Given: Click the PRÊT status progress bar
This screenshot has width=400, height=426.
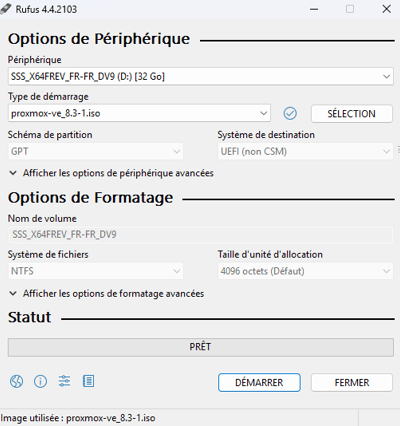Looking at the screenshot, I should coord(201,347).
